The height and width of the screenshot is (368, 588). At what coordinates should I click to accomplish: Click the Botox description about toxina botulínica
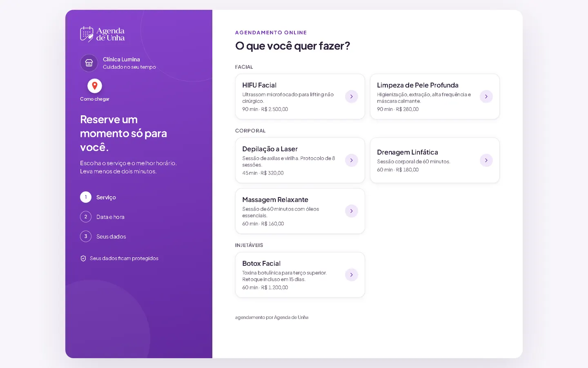pyautogui.click(x=285, y=276)
